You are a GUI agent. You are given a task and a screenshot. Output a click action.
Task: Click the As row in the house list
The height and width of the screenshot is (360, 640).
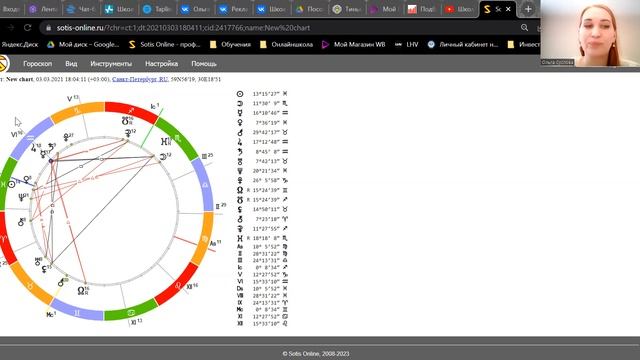pyautogui.click(x=262, y=247)
